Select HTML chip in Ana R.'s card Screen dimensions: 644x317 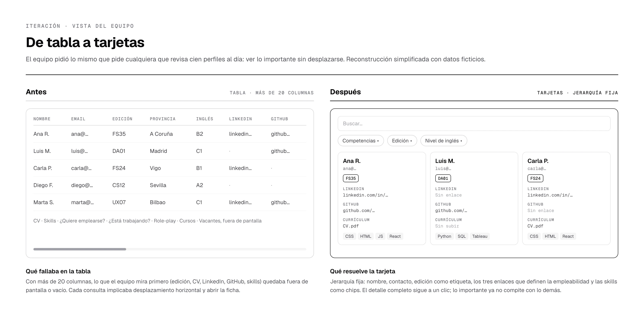coord(365,236)
